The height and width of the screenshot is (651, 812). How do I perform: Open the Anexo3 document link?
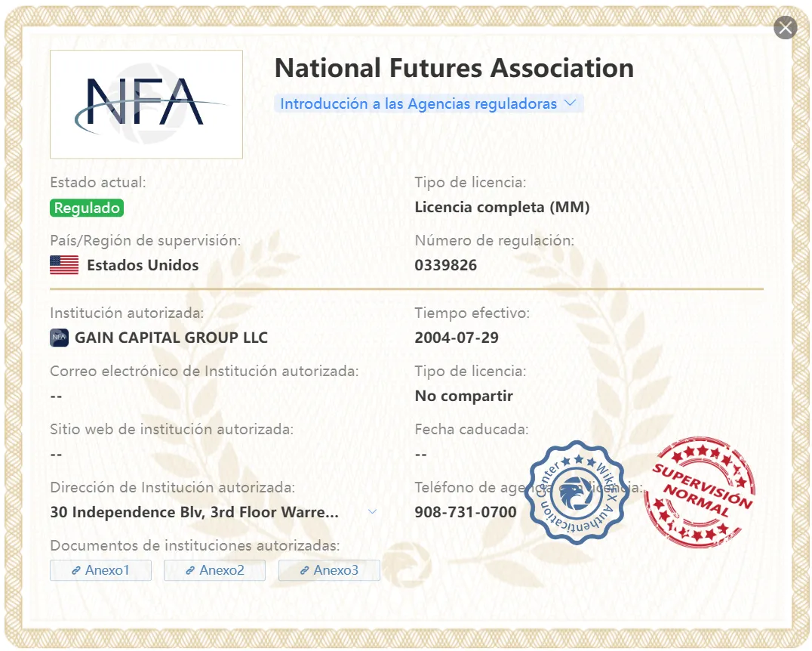point(329,570)
